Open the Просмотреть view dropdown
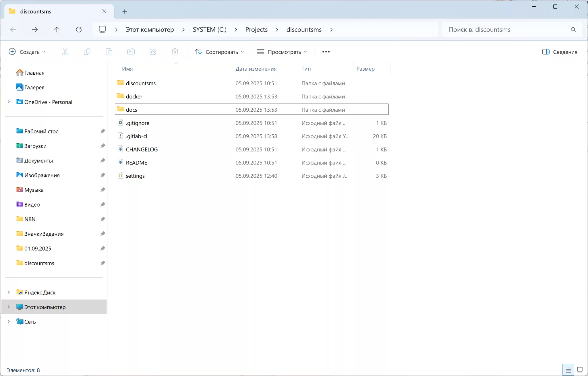Image resolution: width=588 pixels, height=376 pixels. (x=282, y=52)
